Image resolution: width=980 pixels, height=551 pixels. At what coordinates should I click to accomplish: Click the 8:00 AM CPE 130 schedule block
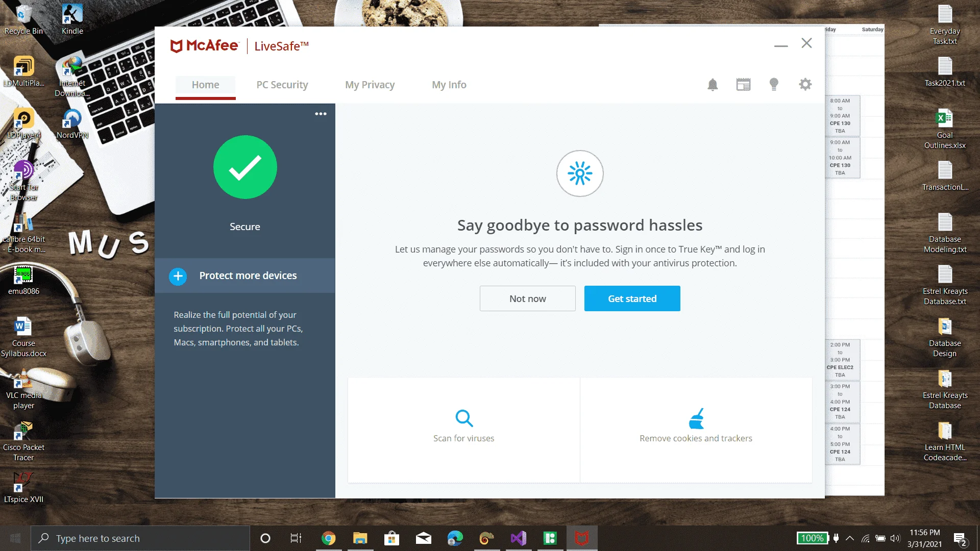[842, 116]
